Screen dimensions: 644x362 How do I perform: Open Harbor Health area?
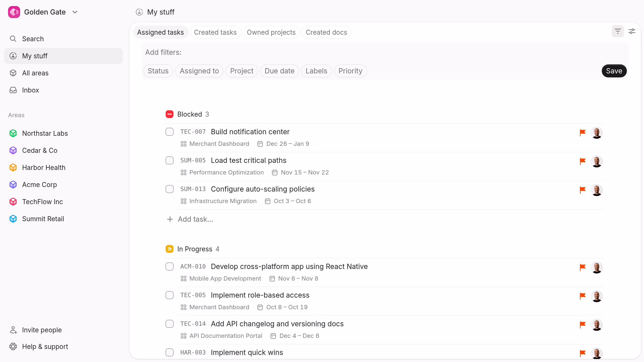(x=63, y=167)
